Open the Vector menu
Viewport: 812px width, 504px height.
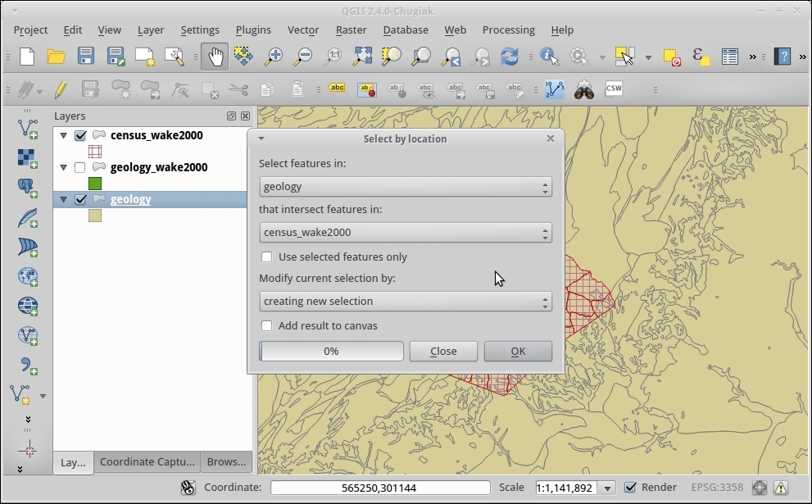[x=302, y=30]
